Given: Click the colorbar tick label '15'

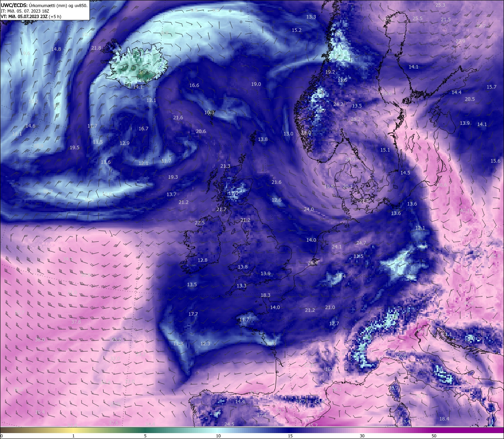Looking at the screenshot, I should click(x=290, y=436).
